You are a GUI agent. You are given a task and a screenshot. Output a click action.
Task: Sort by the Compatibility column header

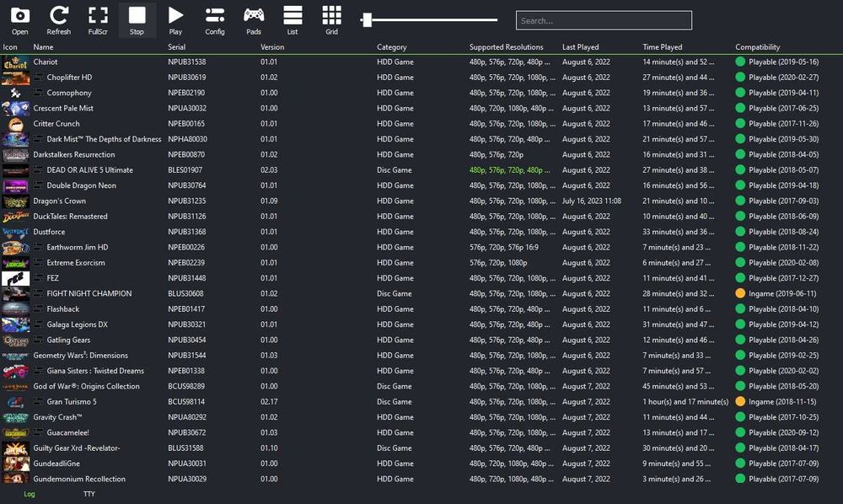click(x=758, y=46)
